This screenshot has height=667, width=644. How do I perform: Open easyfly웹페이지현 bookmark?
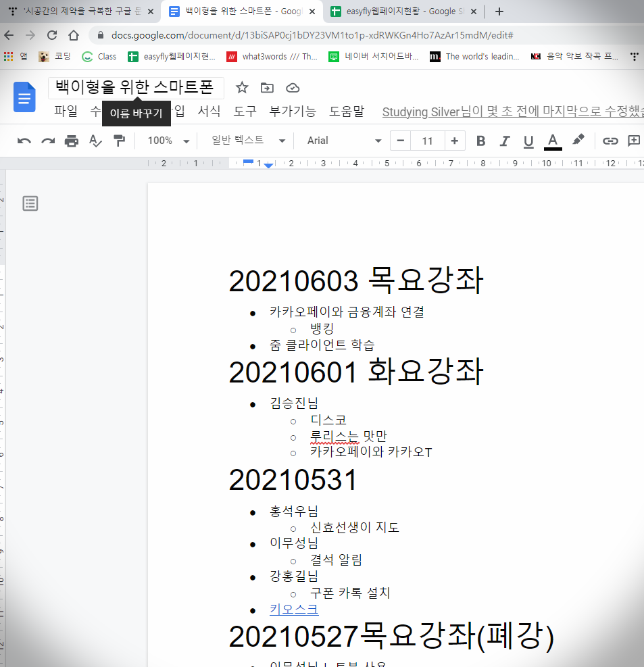click(x=172, y=56)
